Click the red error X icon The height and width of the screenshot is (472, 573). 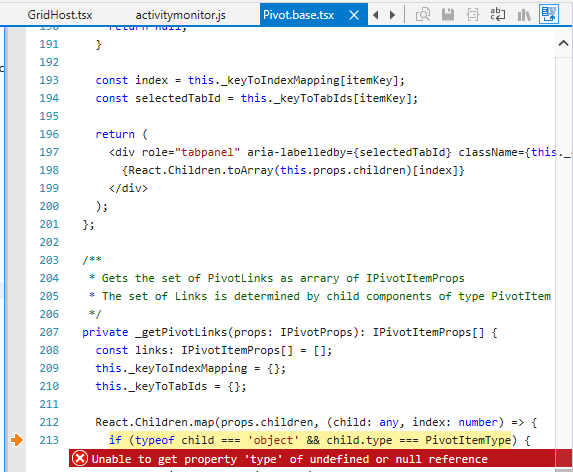click(x=80, y=458)
